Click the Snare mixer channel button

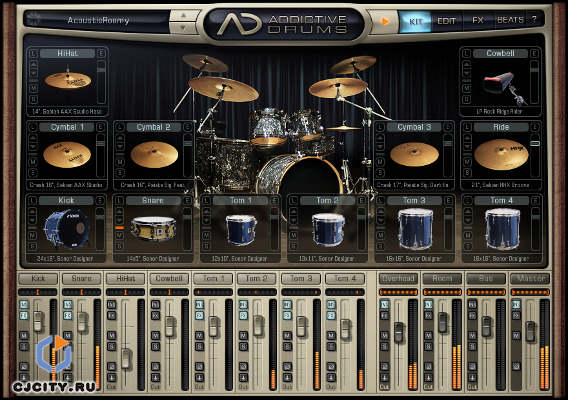click(x=82, y=279)
